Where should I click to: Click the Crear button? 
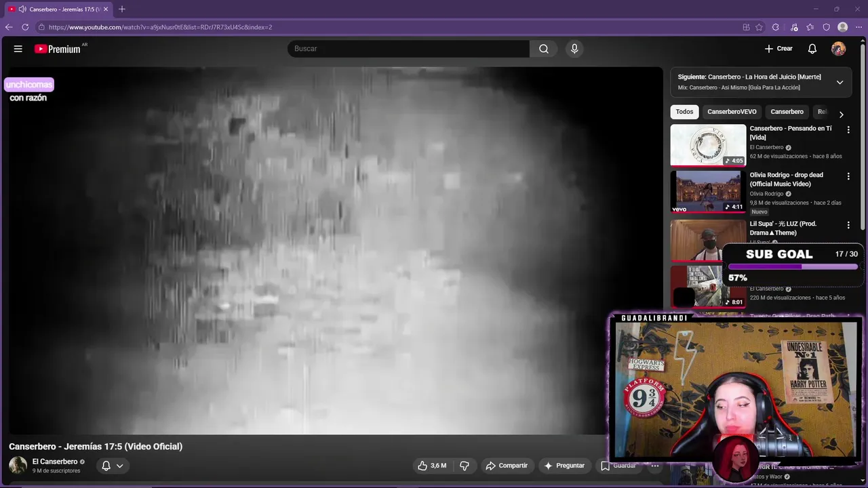tap(778, 49)
